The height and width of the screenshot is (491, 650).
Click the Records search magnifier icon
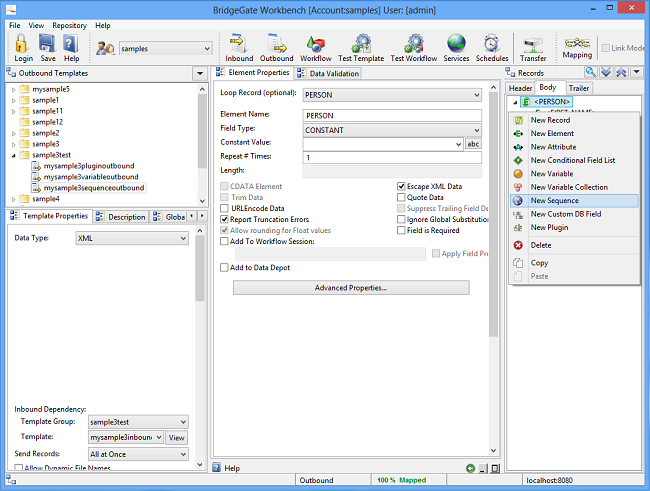[x=590, y=72]
